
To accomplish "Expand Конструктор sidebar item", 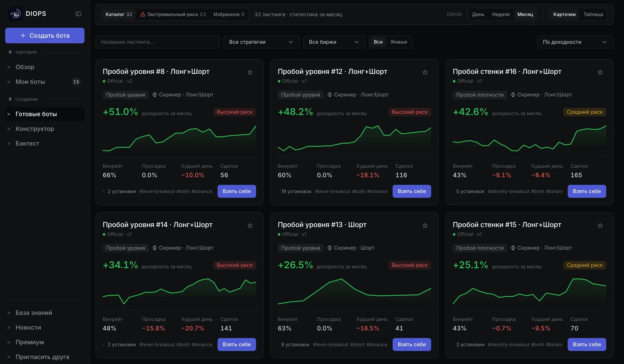I will [45, 129].
